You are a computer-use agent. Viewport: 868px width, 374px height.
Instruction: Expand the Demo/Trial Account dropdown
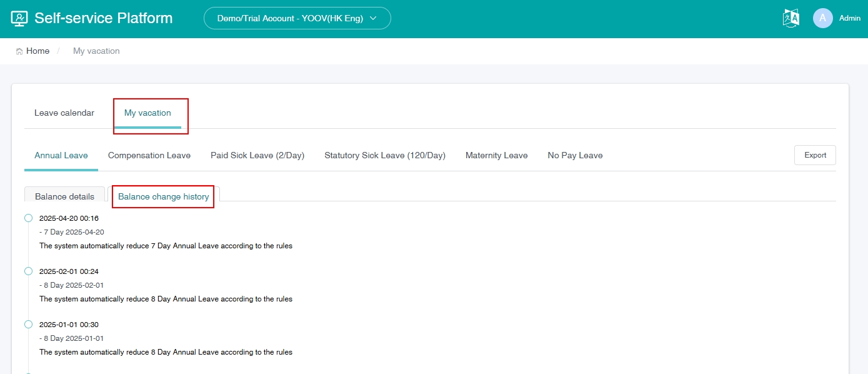tap(297, 18)
